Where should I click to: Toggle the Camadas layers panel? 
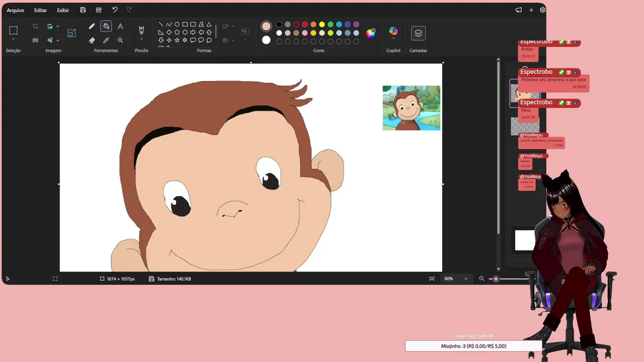coord(418,33)
